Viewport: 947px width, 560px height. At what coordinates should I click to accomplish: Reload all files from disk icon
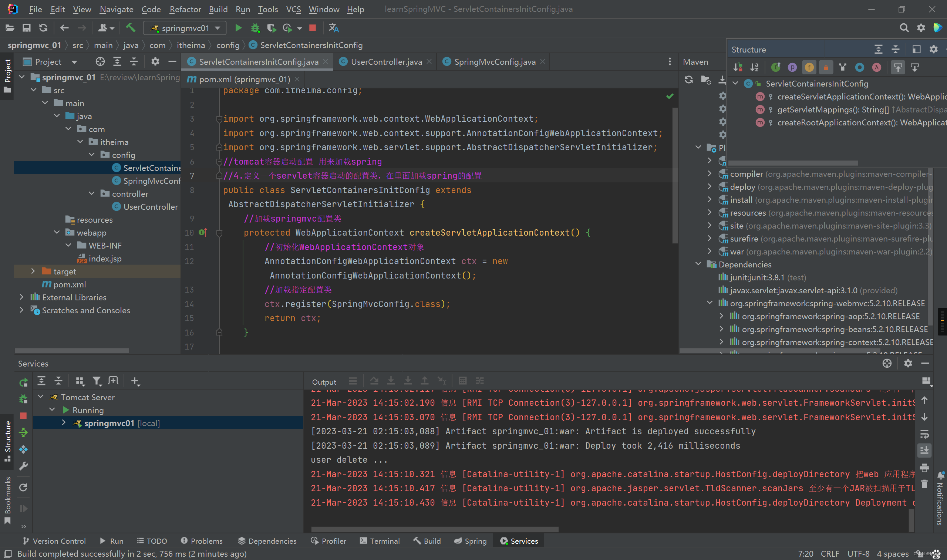pyautogui.click(x=43, y=28)
